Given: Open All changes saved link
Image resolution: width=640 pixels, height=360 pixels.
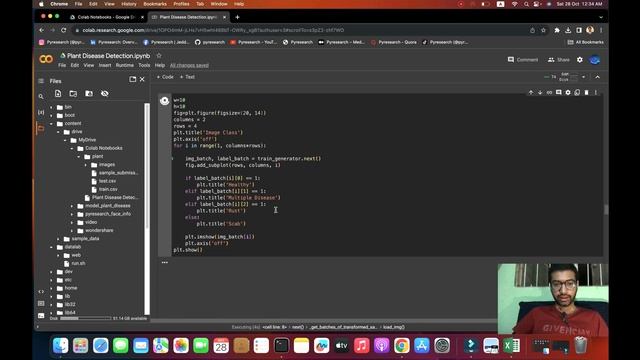Looking at the screenshot, I should 189,65.
